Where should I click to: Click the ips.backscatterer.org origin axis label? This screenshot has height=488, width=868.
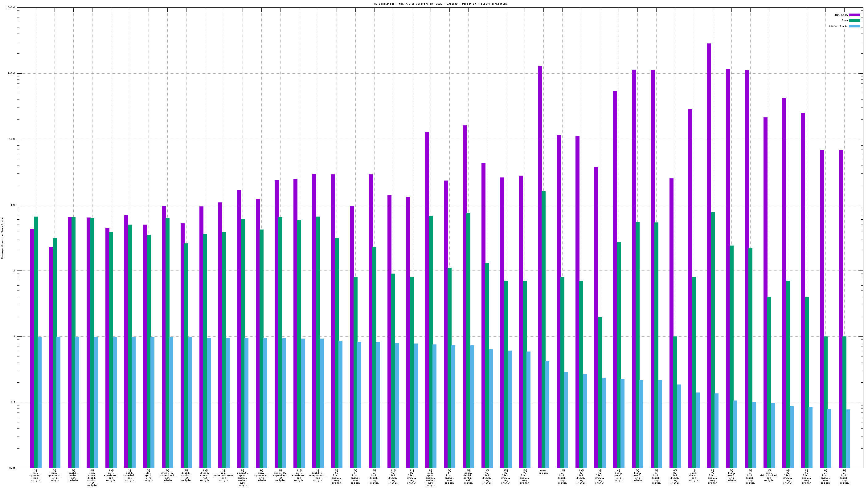[223, 475]
